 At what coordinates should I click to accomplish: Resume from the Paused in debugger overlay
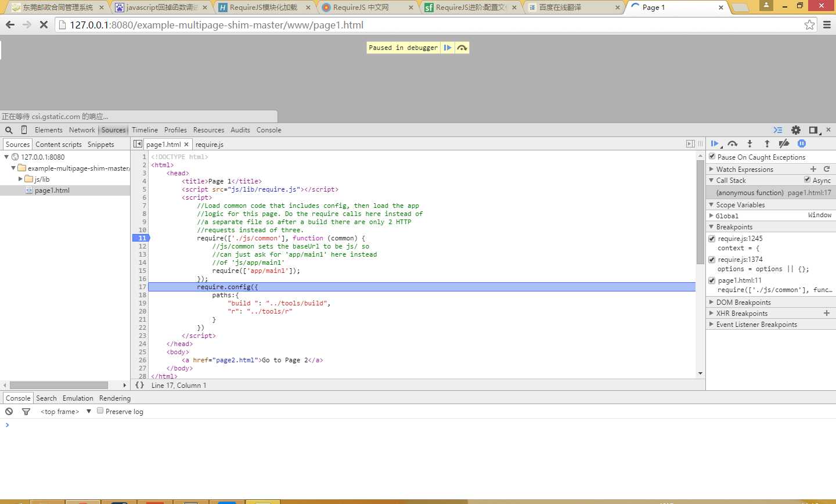pos(448,48)
